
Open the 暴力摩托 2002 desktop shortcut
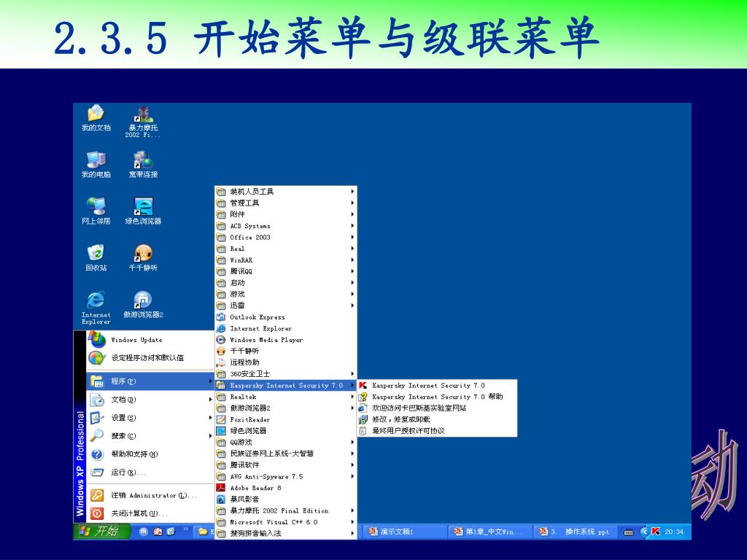click(x=143, y=122)
